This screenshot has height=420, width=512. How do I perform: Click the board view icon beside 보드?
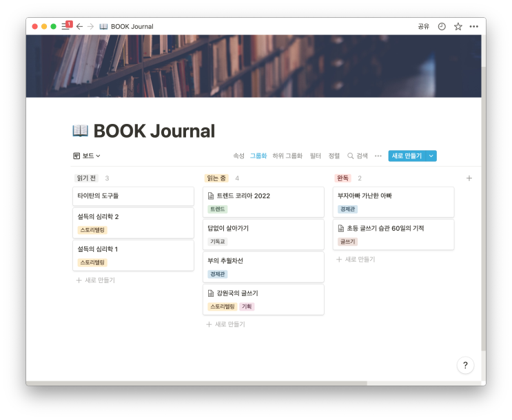76,156
